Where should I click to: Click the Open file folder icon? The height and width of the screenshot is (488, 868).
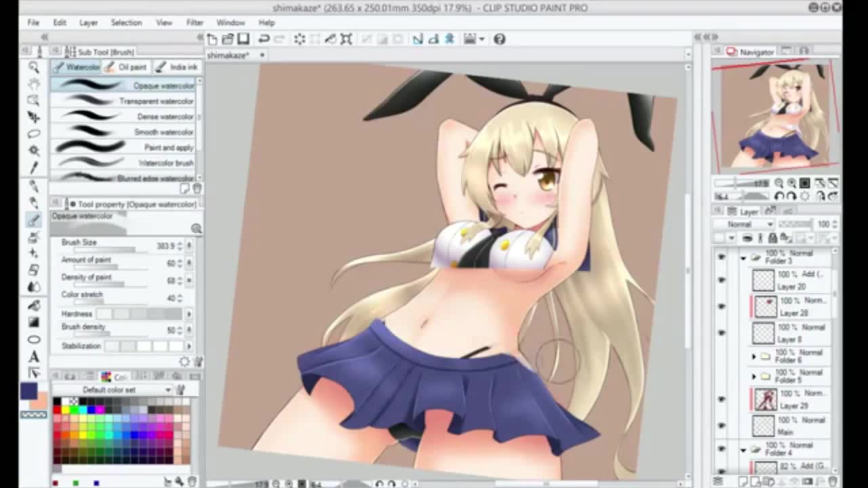pos(227,39)
